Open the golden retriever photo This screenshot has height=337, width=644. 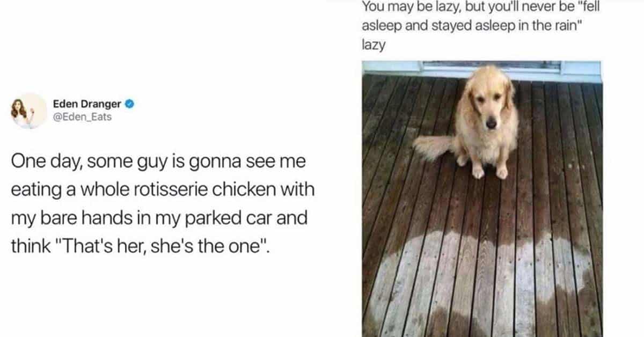click(x=482, y=198)
